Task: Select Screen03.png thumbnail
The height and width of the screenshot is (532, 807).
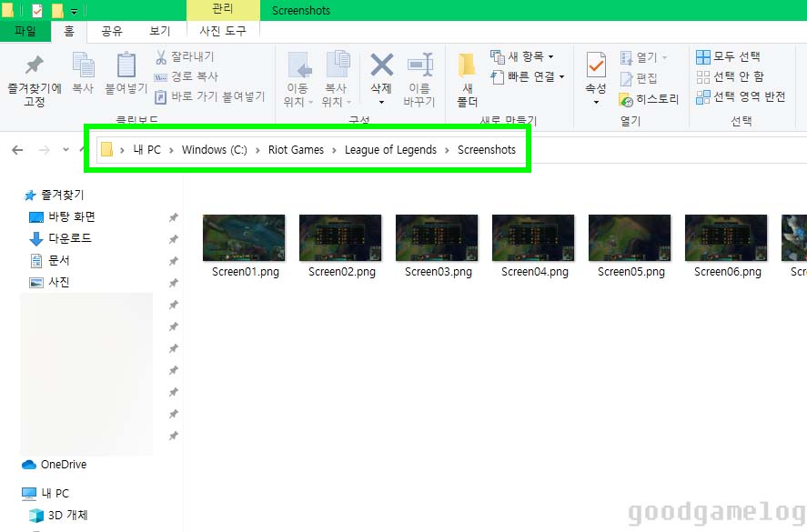Action: click(437, 237)
